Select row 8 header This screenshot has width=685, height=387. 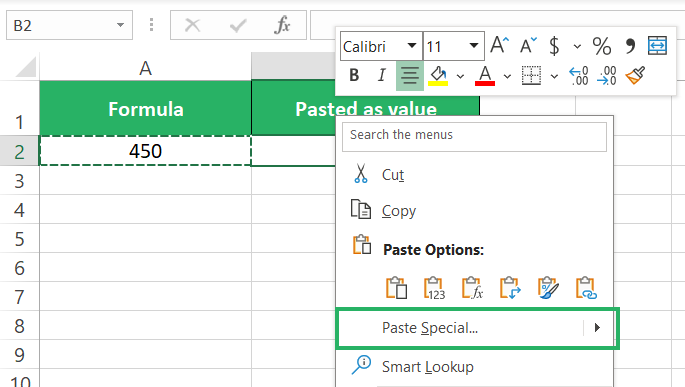pyautogui.click(x=19, y=326)
